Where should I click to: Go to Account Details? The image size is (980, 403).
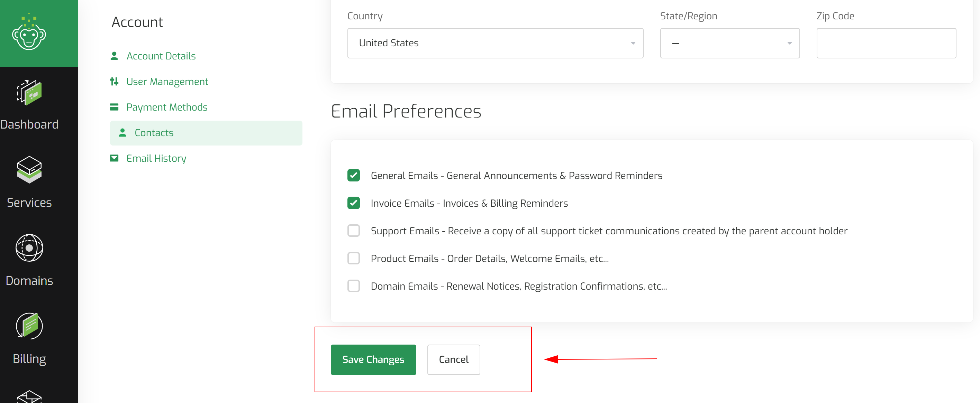coord(161,56)
